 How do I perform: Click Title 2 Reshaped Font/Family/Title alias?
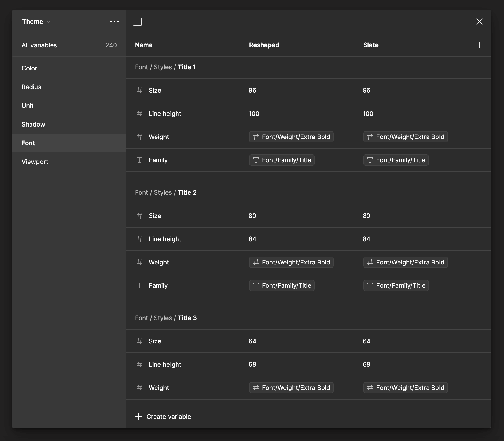coord(282,285)
